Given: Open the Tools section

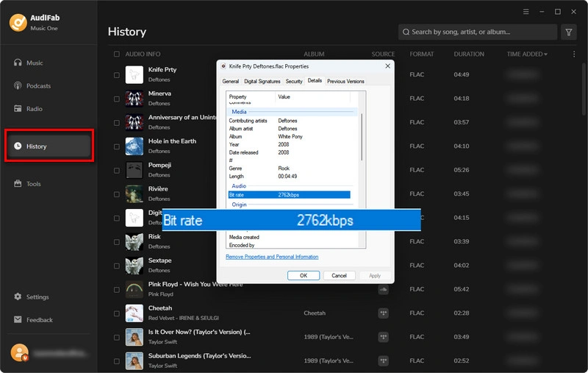Looking at the screenshot, I should tap(27, 183).
